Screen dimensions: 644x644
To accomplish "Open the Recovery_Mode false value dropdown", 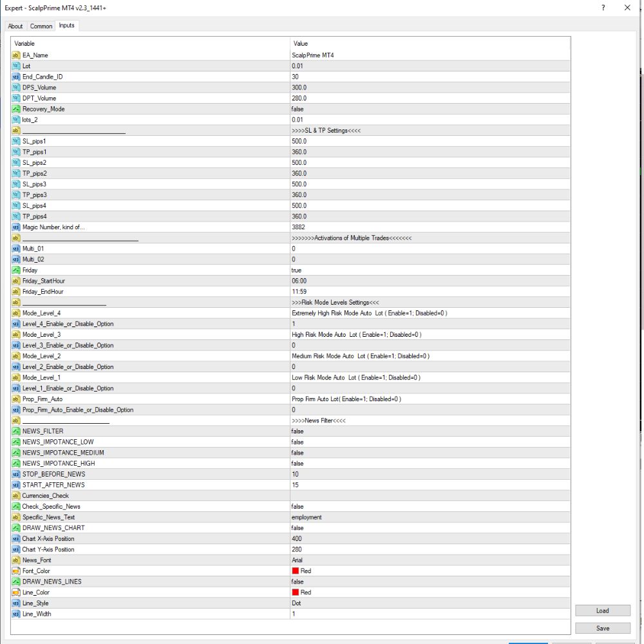I will 430,109.
